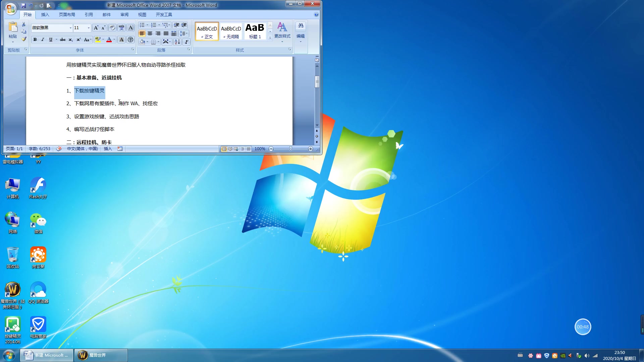Viewport: 644px width, 362px height.
Task: Save the document from Quick Access Toolbar
Action: tap(23, 5)
